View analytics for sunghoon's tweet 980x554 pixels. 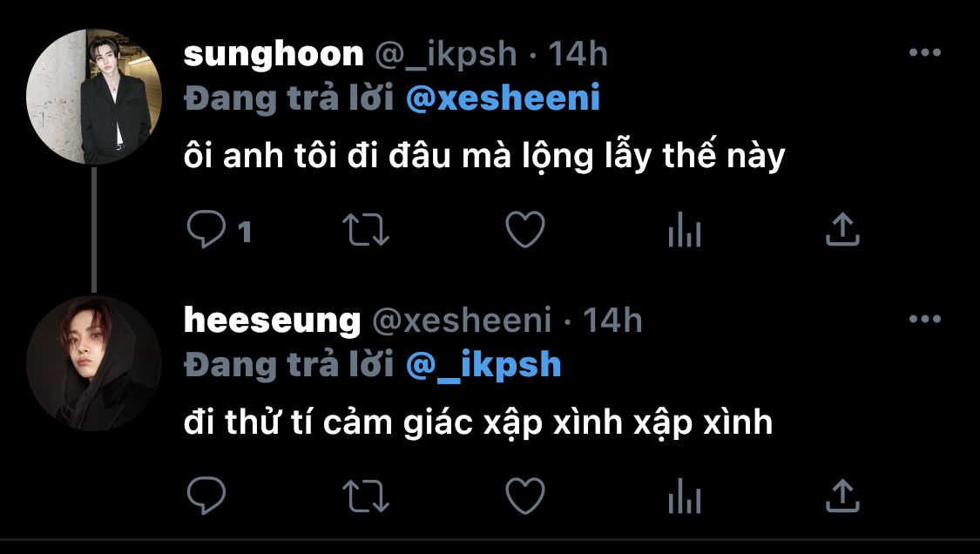[685, 229]
